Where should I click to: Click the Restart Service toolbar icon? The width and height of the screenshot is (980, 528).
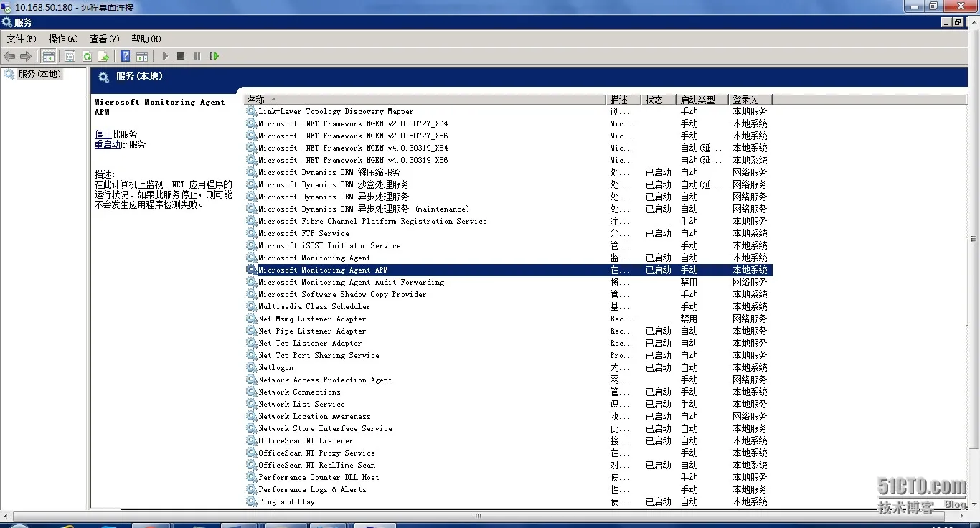(x=214, y=56)
